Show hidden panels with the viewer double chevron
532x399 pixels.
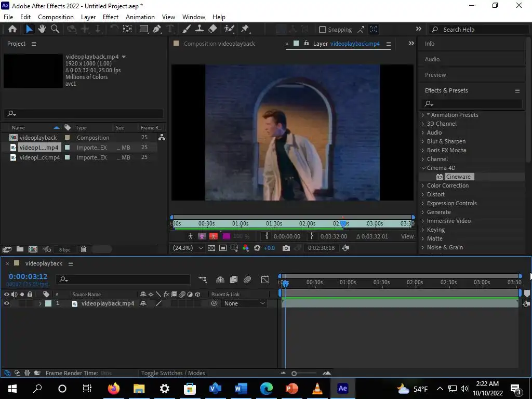(411, 44)
